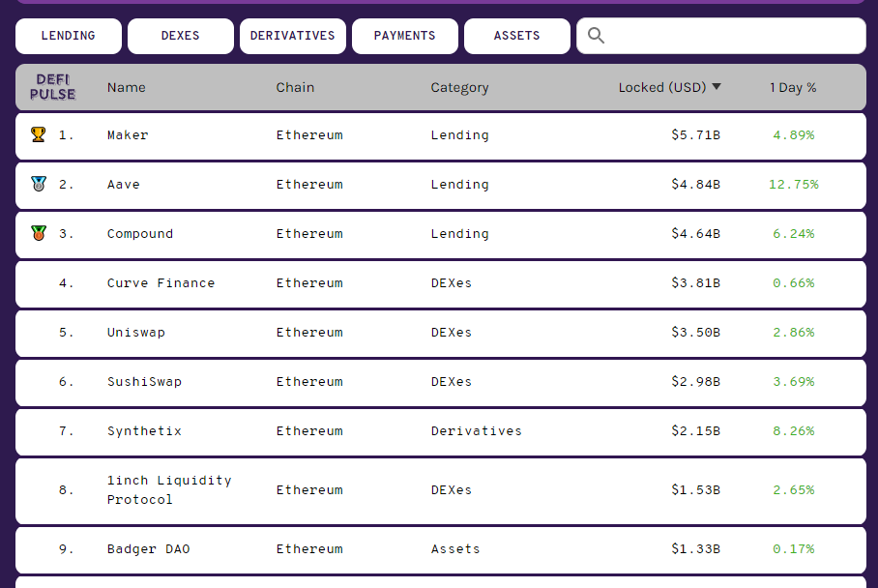The image size is (878, 588).
Task: Click the bronze medal icon beside Compound
Action: (x=38, y=233)
